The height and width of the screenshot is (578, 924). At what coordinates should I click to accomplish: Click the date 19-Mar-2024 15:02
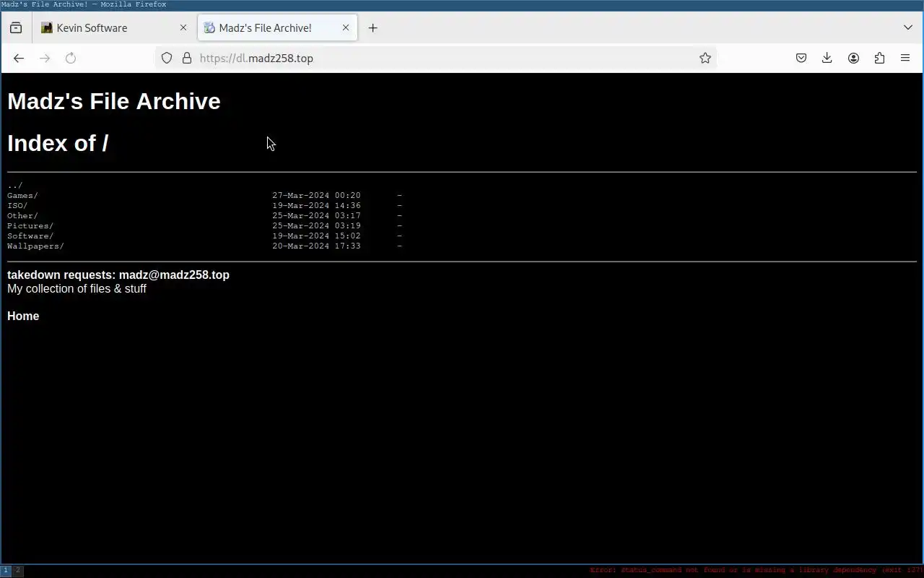[316, 236]
